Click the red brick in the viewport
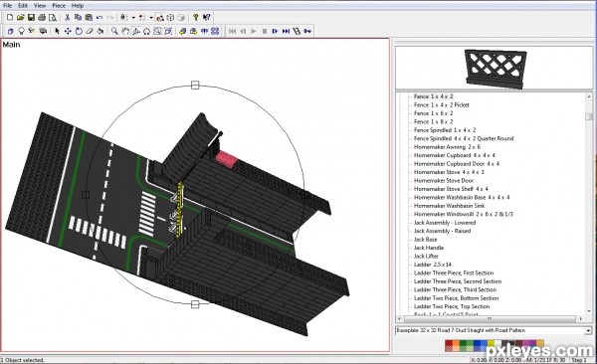 click(x=227, y=159)
